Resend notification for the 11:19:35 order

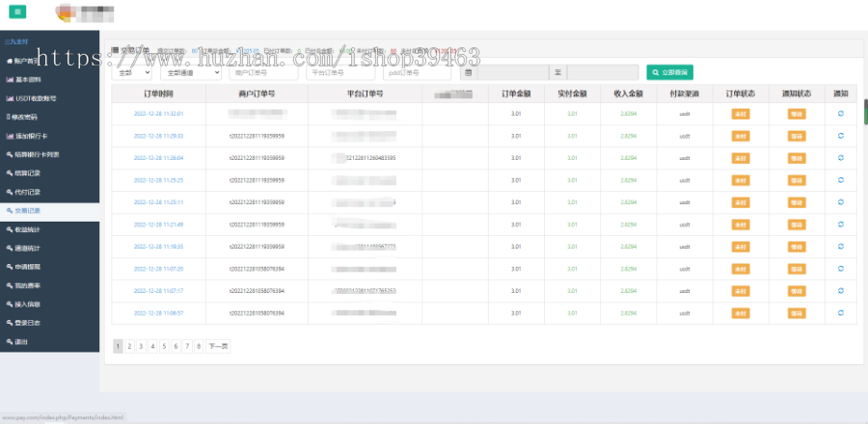click(840, 246)
